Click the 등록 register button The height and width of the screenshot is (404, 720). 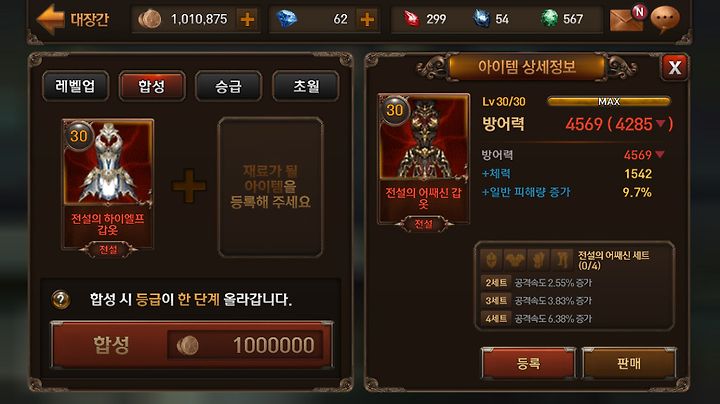pos(528,363)
